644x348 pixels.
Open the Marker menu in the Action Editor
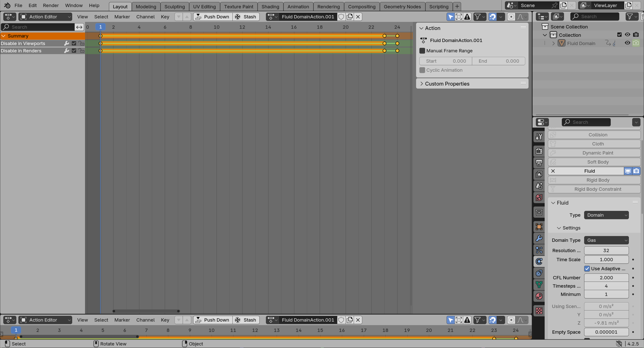coord(122,17)
